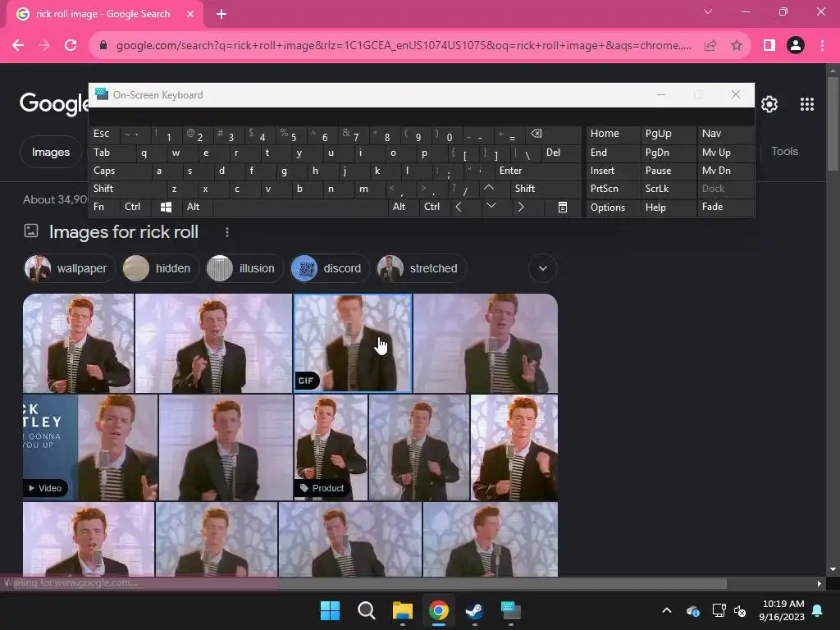Open Chrome three-dot menu
The image size is (840, 630).
[x=822, y=46]
